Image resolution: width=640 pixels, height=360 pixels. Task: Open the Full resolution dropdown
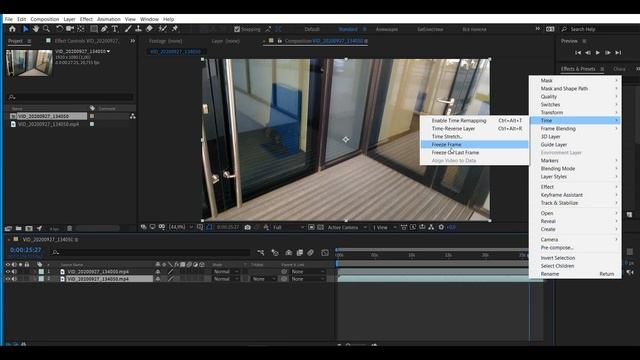pos(289,227)
